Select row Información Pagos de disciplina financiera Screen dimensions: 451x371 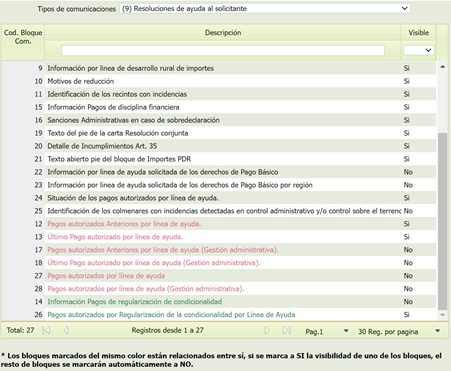(219, 107)
